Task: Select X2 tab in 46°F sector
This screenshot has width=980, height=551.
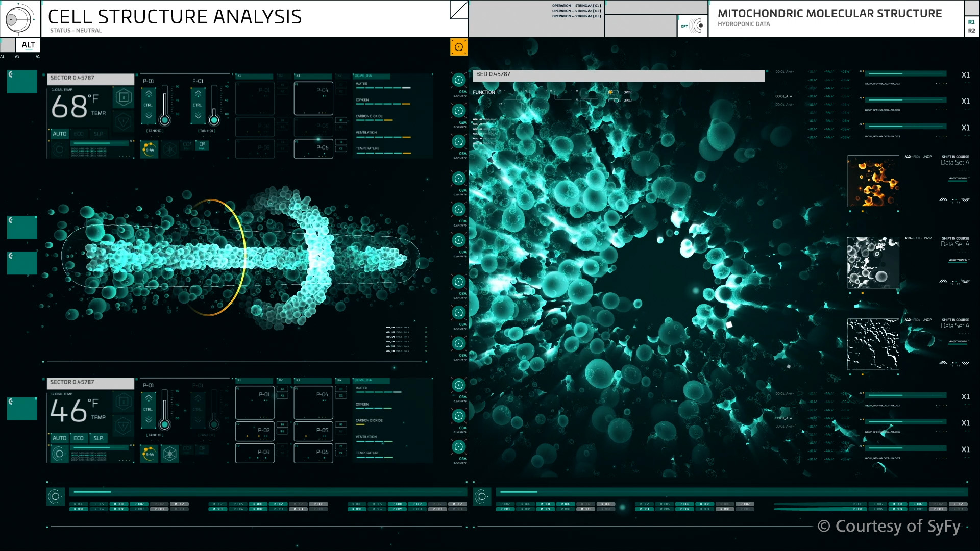Action: point(284,380)
